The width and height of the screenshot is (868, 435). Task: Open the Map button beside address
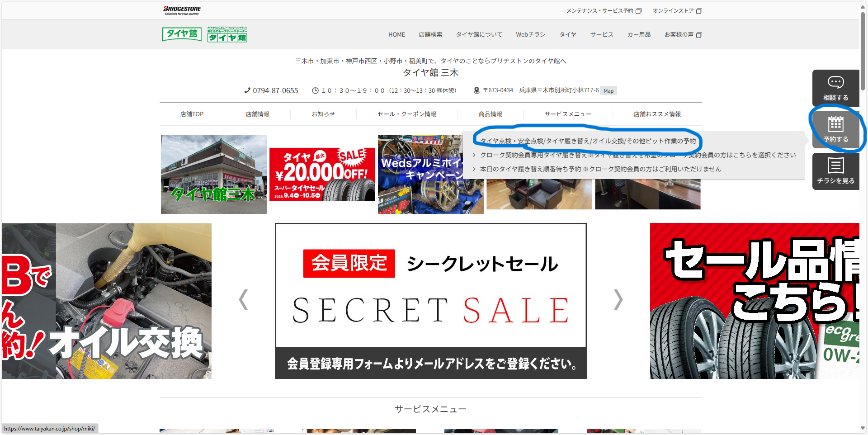point(609,91)
